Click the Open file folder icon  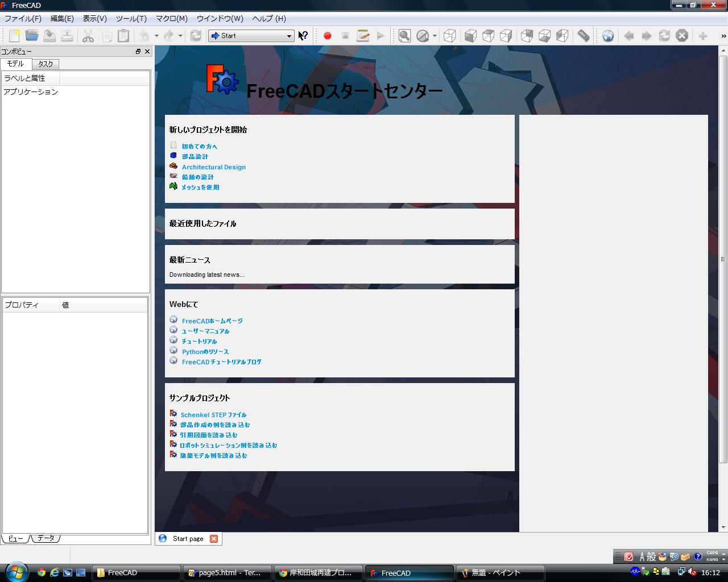(x=32, y=36)
